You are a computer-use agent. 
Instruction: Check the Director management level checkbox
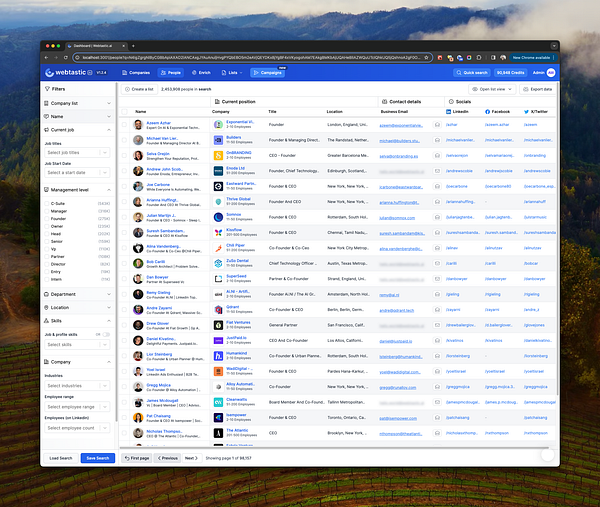pos(47,264)
